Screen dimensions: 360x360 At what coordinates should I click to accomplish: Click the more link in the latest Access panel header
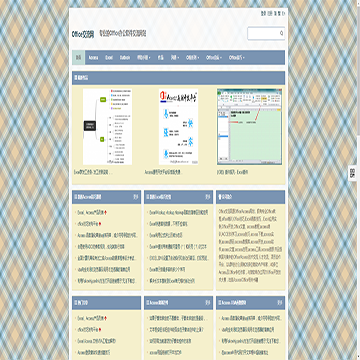[136, 197]
